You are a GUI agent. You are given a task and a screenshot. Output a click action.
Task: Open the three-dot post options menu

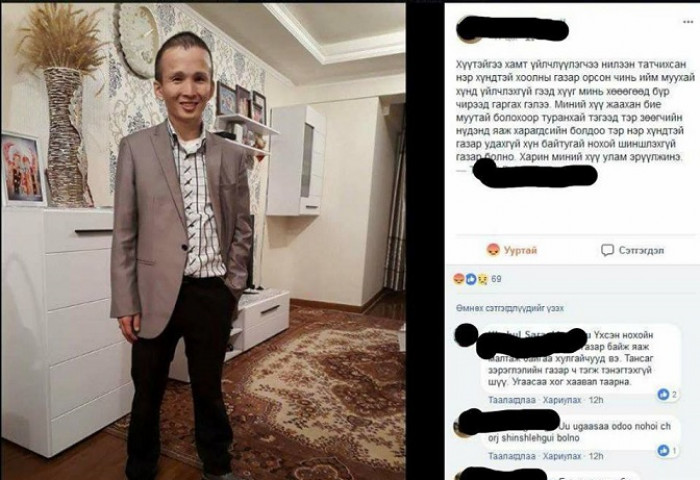688,22
